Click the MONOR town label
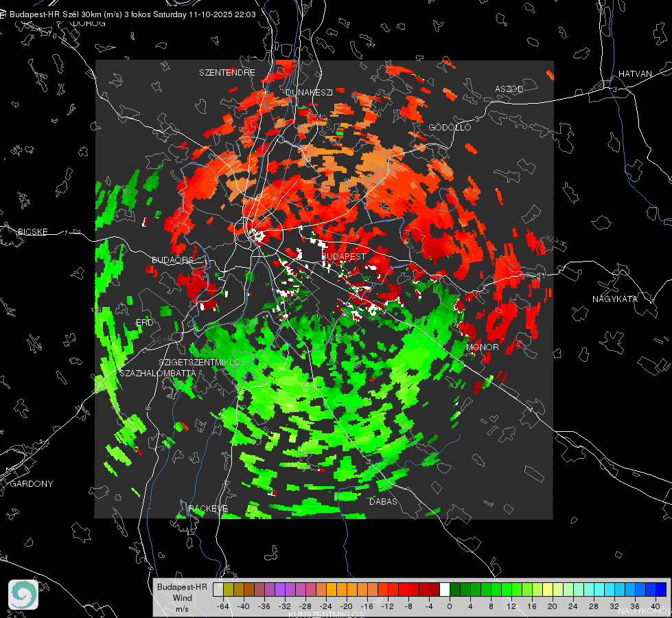Screen dimensions: 672x618 click(x=482, y=347)
